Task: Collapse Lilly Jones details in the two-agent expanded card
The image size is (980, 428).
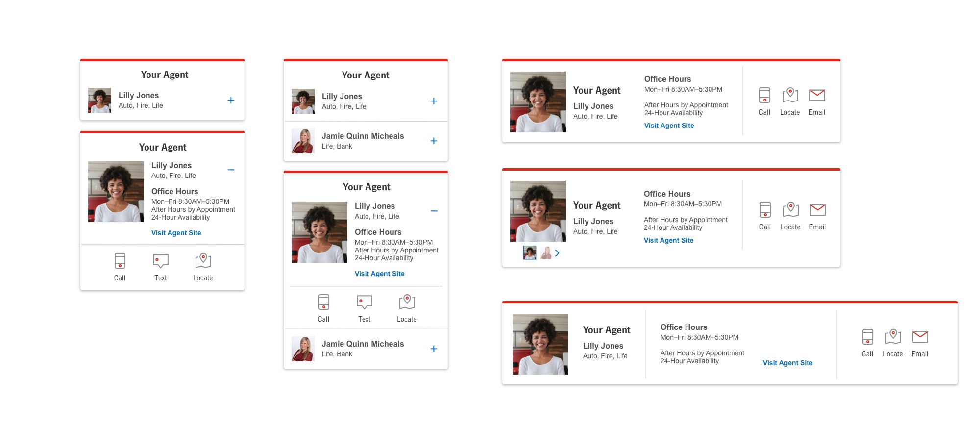Action: pyautogui.click(x=434, y=211)
